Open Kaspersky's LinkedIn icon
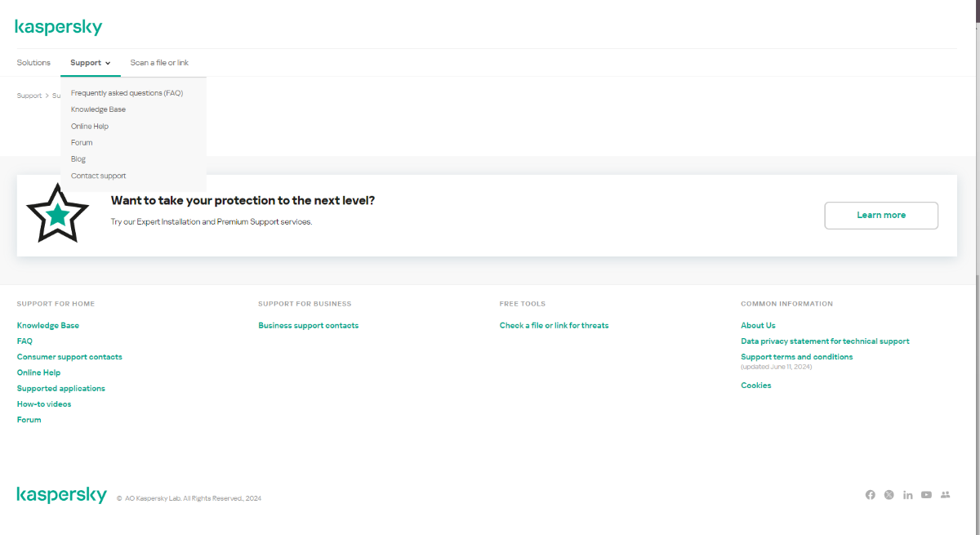The image size is (980, 535). (907, 495)
